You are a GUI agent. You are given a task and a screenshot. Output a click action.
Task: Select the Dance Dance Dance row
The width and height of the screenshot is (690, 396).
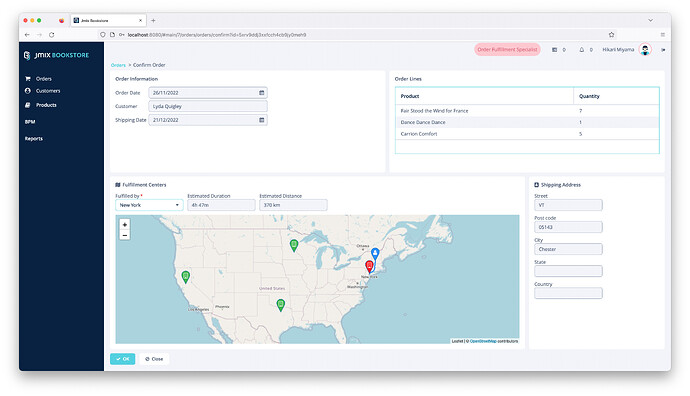pos(527,122)
